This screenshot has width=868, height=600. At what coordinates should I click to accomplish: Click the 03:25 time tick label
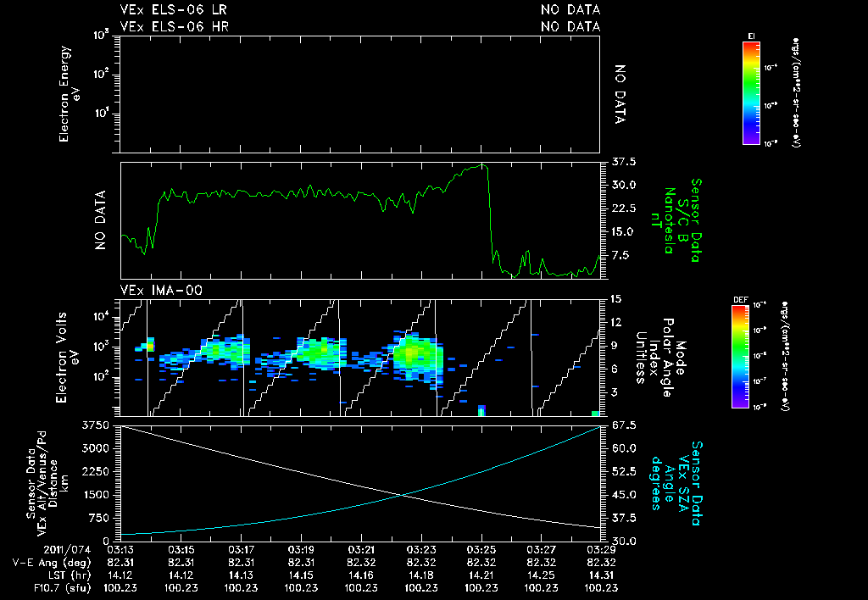tap(481, 550)
